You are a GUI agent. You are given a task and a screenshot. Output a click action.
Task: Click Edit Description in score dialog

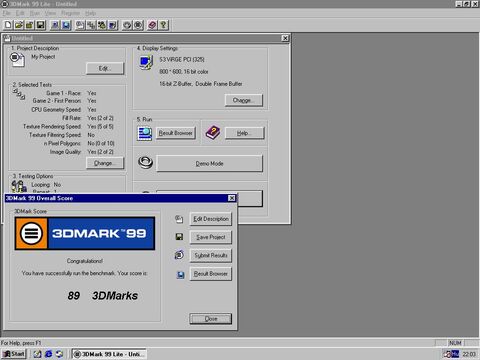pos(211,219)
